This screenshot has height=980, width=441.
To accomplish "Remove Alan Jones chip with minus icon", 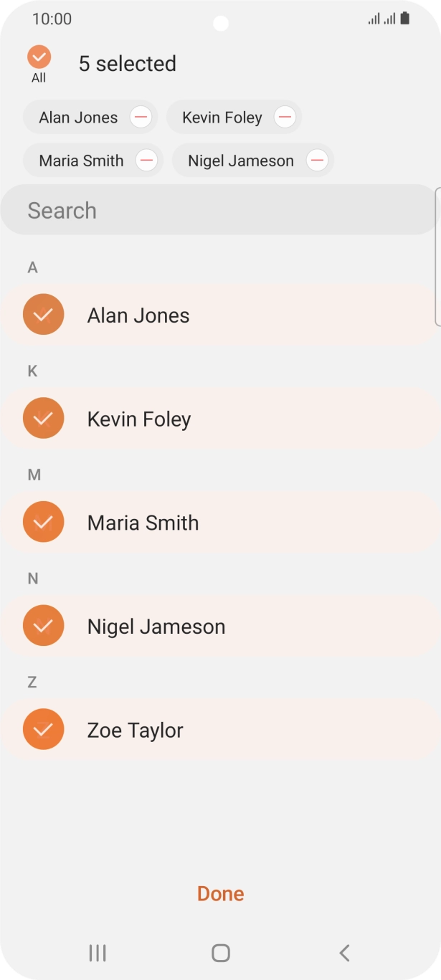I will (141, 117).
